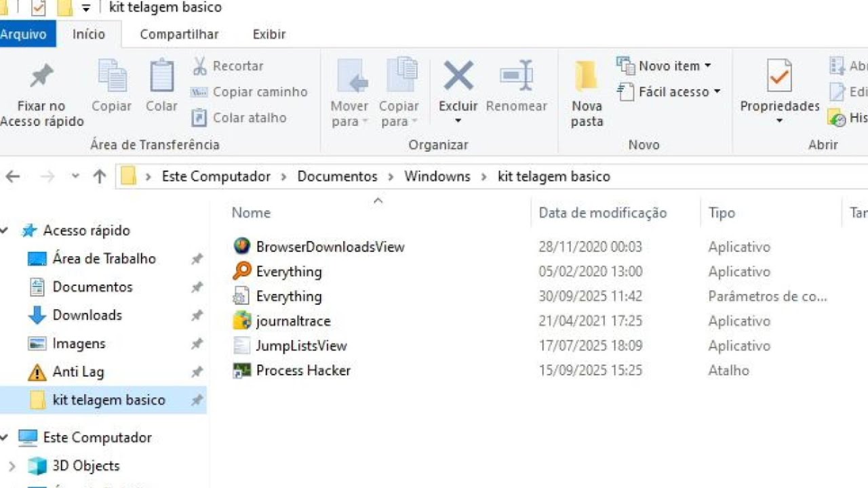The image size is (868, 488).
Task: Click the back navigation arrow
Action: [13, 177]
